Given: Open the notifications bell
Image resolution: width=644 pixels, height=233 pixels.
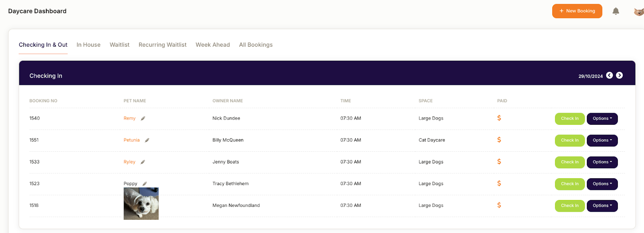Looking at the screenshot, I should tap(616, 11).
